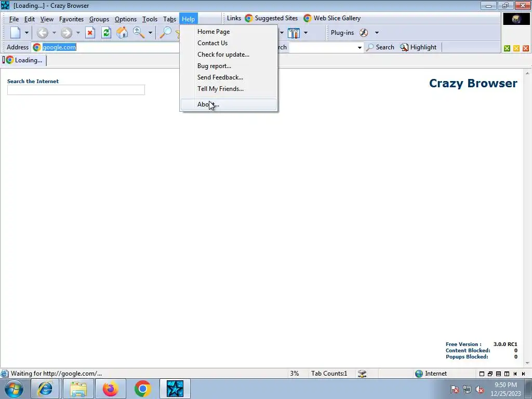532x399 pixels.
Task: Open the Plug-ins dropdown arrow
Action: (x=377, y=33)
